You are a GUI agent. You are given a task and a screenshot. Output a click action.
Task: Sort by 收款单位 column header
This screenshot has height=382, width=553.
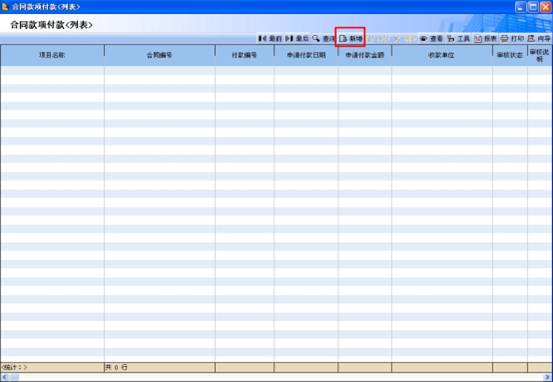442,55
